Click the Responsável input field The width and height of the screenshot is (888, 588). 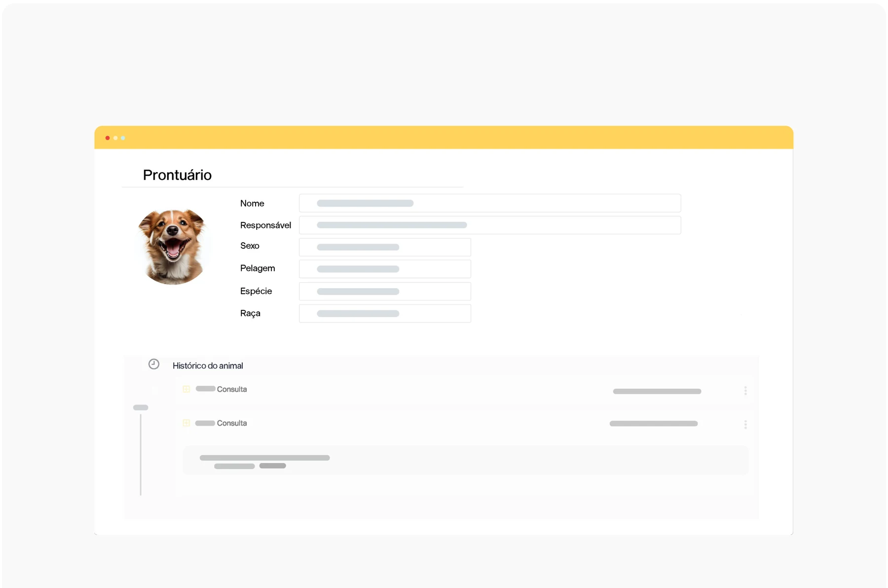pyautogui.click(x=490, y=225)
